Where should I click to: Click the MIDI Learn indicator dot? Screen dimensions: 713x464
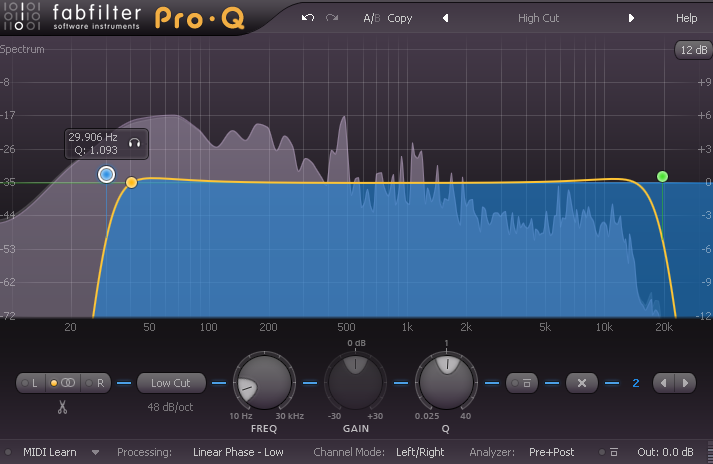pos(8,453)
